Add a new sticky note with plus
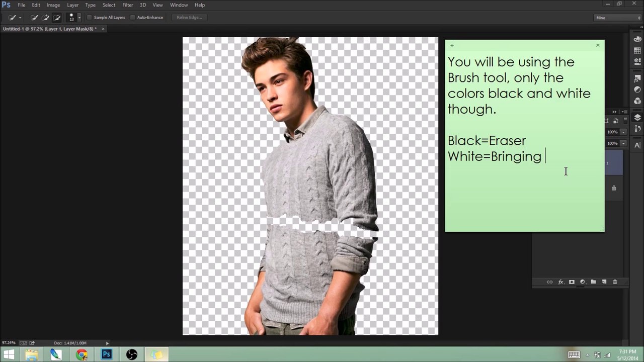The width and height of the screenshot is (644, 362). click(452, 45)
